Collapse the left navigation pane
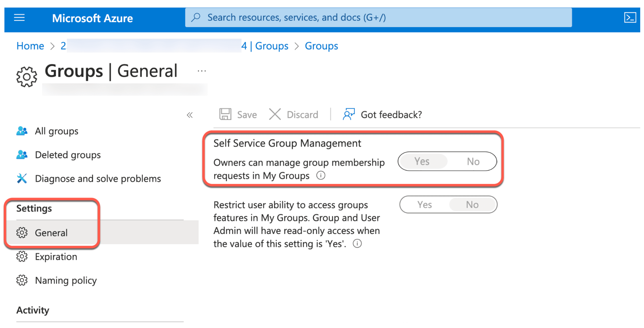 coord(190,115)
